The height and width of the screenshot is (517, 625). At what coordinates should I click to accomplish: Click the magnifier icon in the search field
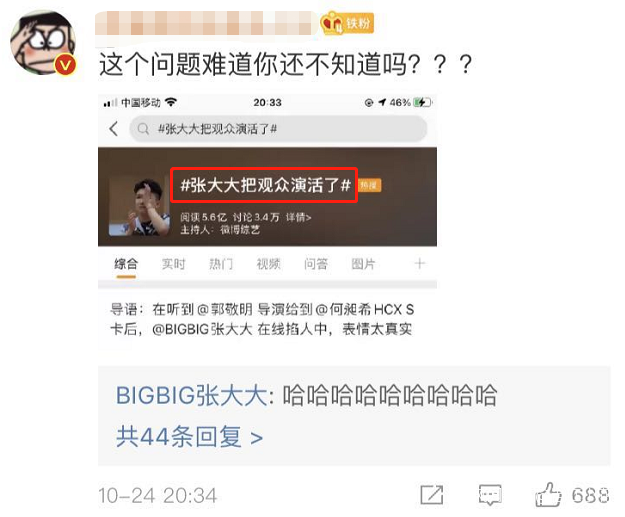[143, 129]
